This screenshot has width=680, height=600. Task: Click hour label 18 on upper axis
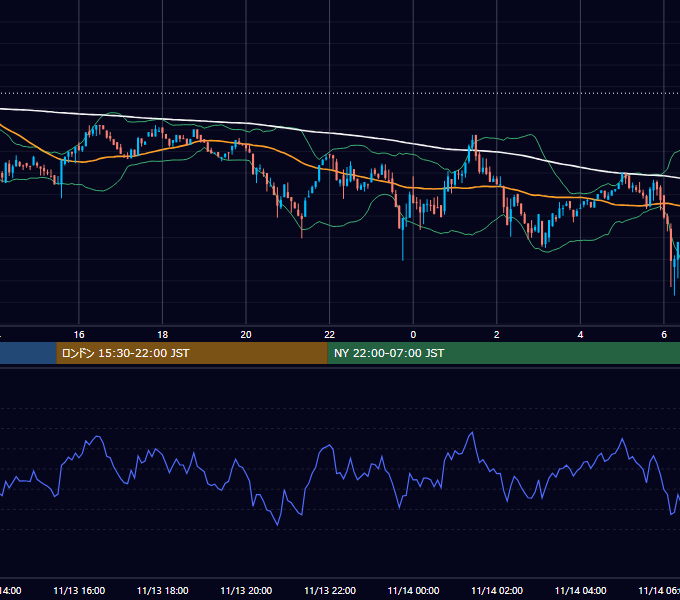pyautogui.click(x=163, y=335)
